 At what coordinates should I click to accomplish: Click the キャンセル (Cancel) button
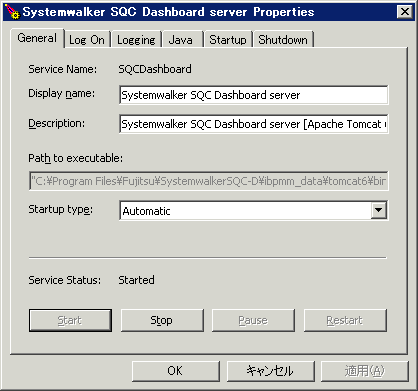pos(270,371)
